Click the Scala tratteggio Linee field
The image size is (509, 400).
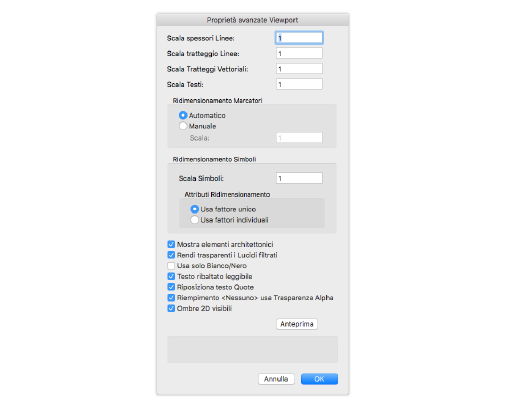point(299,53)
